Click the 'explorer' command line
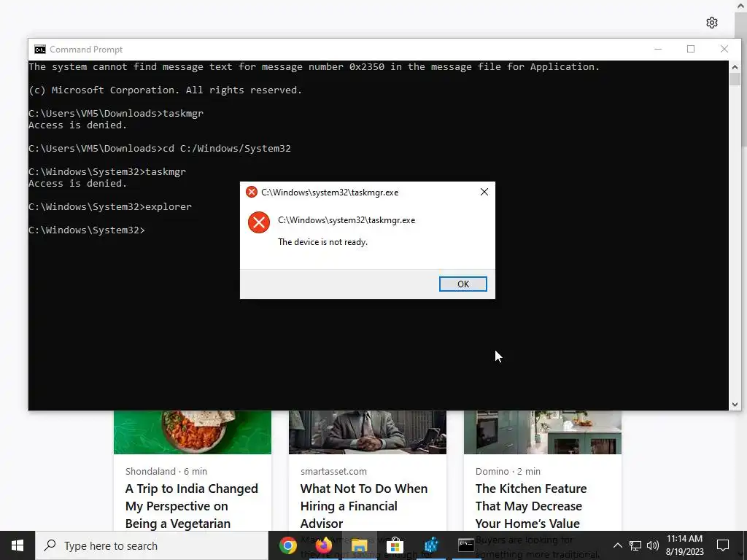747x560 pixels. [x=110, y=206]
